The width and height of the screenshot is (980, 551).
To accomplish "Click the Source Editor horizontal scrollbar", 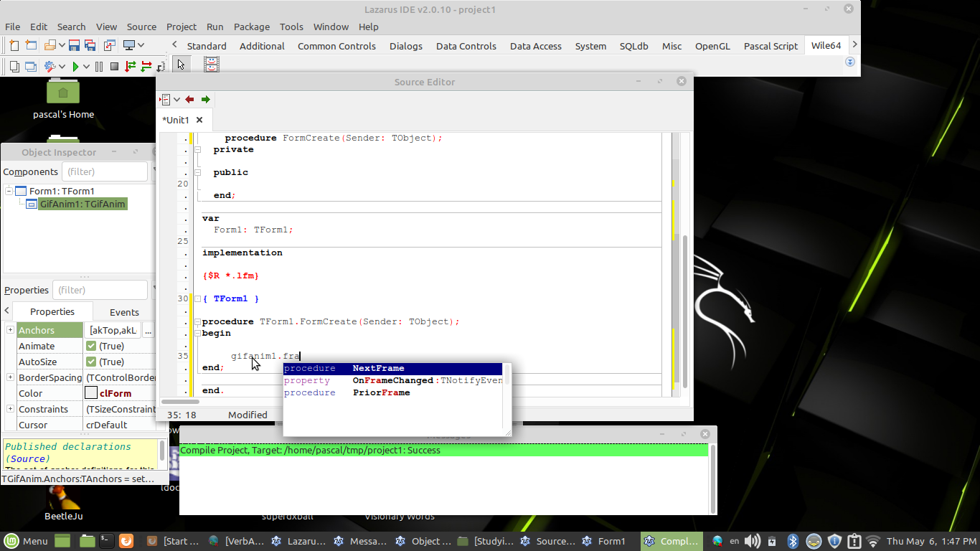I will pos(179,402).
